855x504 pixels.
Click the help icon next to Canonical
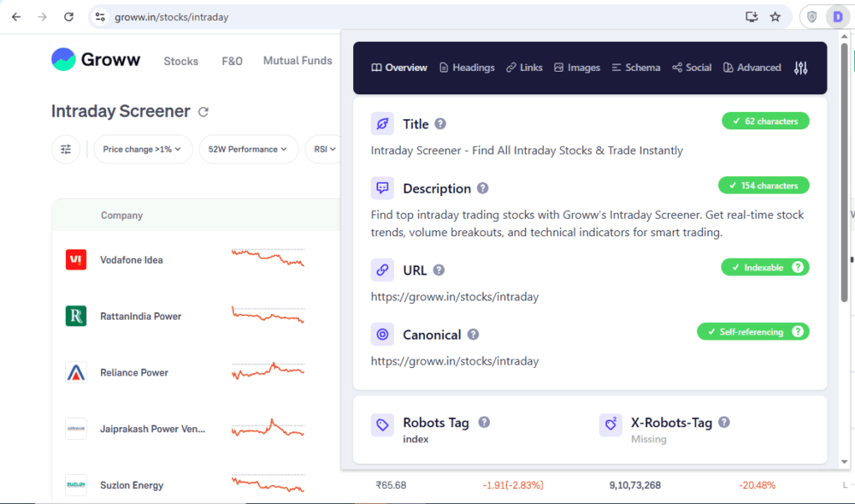(473, 335)
